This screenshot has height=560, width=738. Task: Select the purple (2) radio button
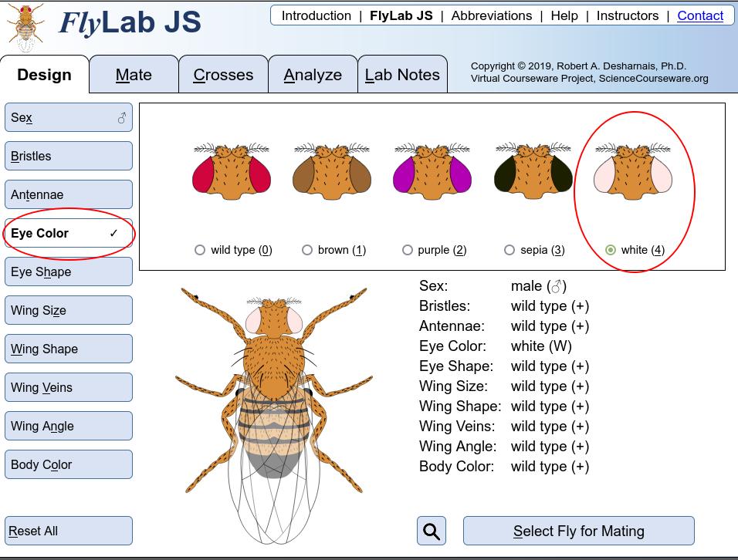tap(408, 250)
